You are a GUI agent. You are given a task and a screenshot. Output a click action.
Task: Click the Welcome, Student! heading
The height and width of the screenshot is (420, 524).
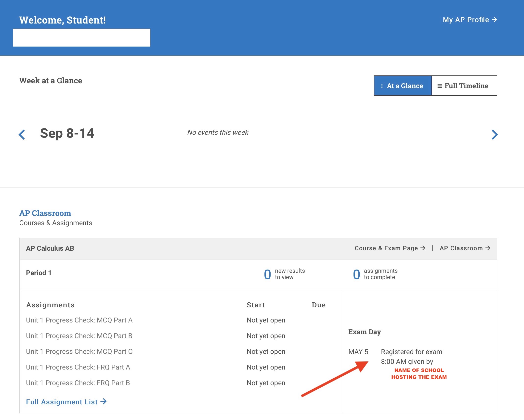pyautogui.click(x=63, y=20)
